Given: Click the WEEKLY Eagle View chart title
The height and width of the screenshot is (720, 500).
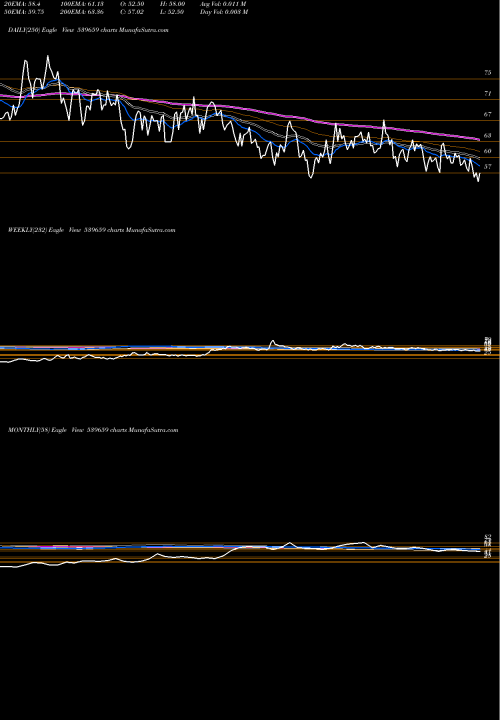Looking at the screenshot, I should point(91,230).
